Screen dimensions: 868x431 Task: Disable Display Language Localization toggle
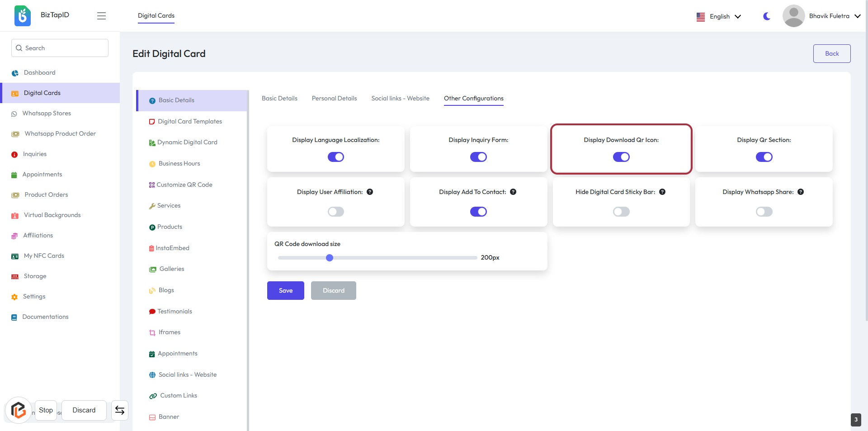click(x=336, y=157)
